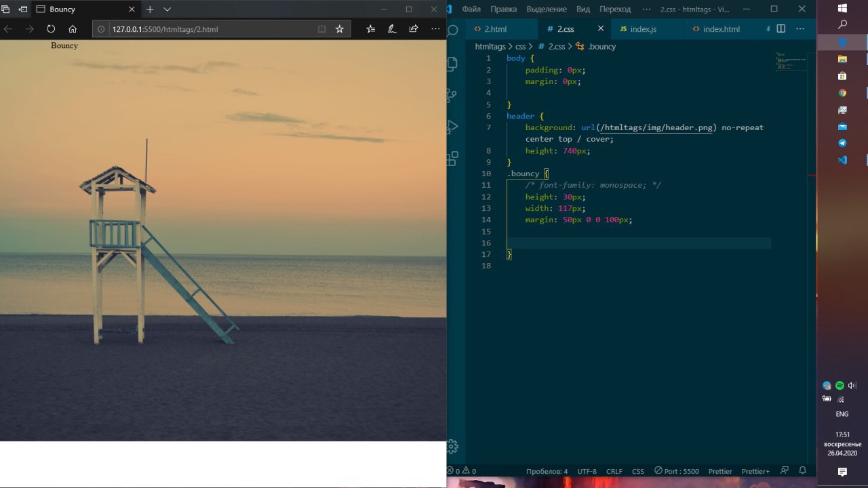Add page to favorites with star icon
The width and height of the screenshot is (868, 488).
(340, 29)
